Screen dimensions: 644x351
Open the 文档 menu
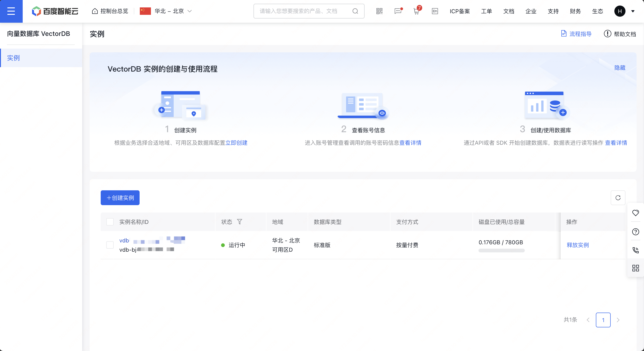coord(509,11)
